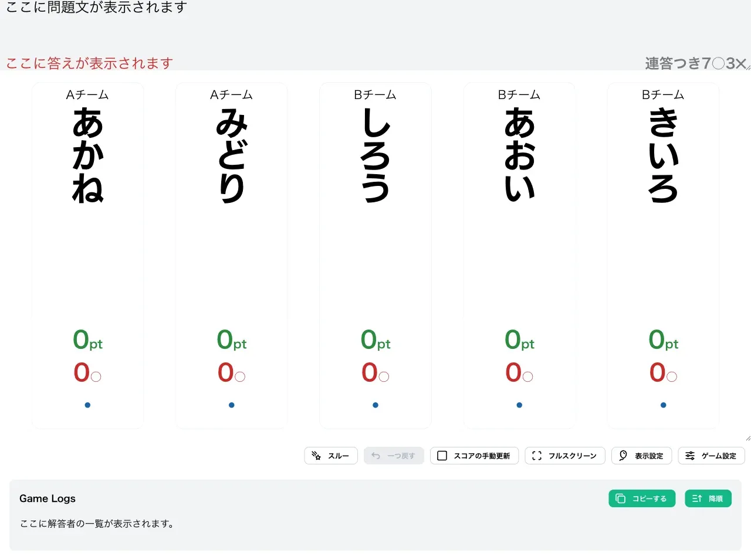This screenshot has width=751, height=560.
Task: Click the answer text ここに答えが表示されます
Action: [x=90, y=63]
